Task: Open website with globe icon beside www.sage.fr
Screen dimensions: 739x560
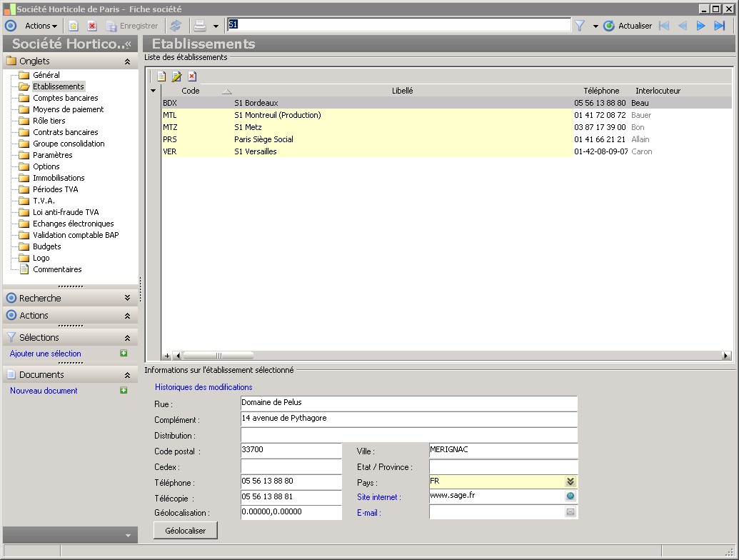Action: tap(570, 496)
